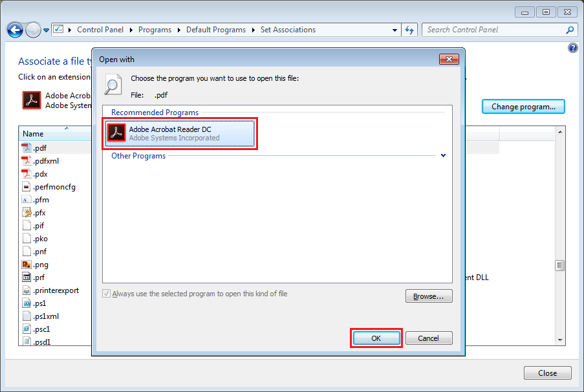Click the .png image icon
This screenshot has width=584, height=392.
tap(26, 265)
